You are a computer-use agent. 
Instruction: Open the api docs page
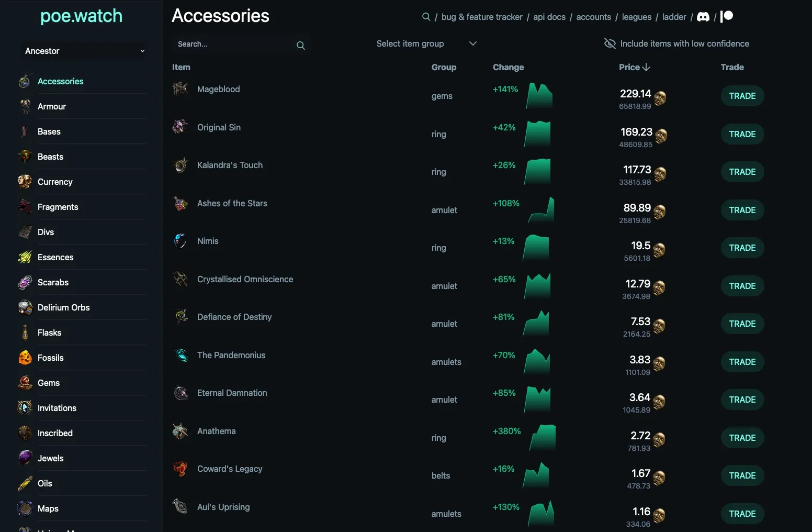point(549,17)
